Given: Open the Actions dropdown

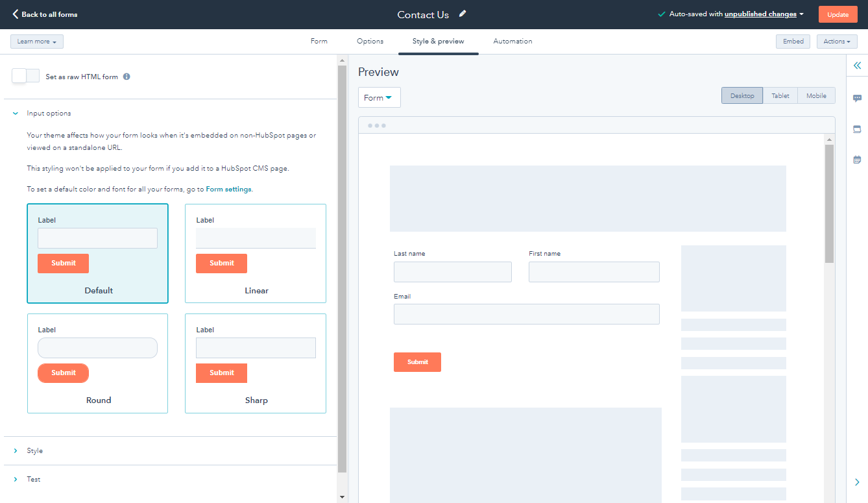Looking at the screenshot, I should pos(836,41).
